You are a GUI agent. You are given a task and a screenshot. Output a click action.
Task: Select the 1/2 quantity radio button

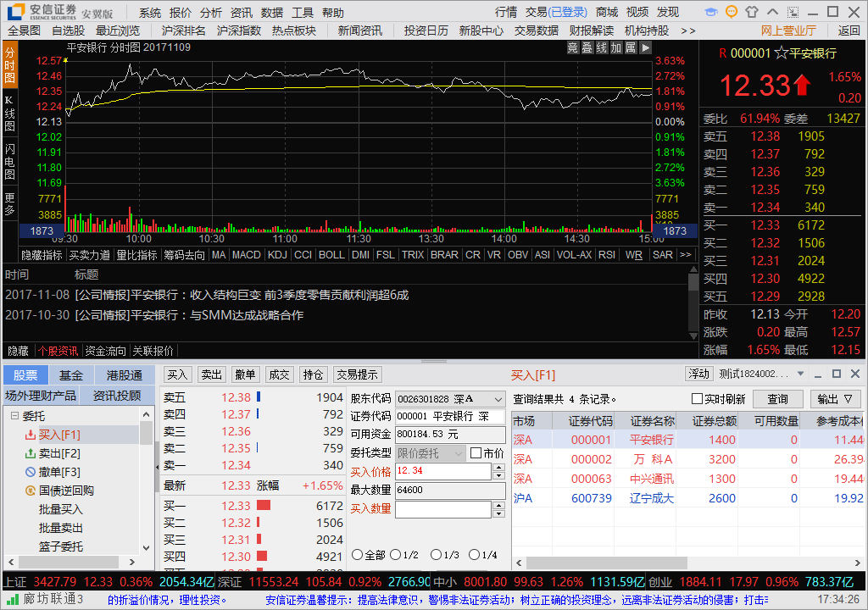395,555
